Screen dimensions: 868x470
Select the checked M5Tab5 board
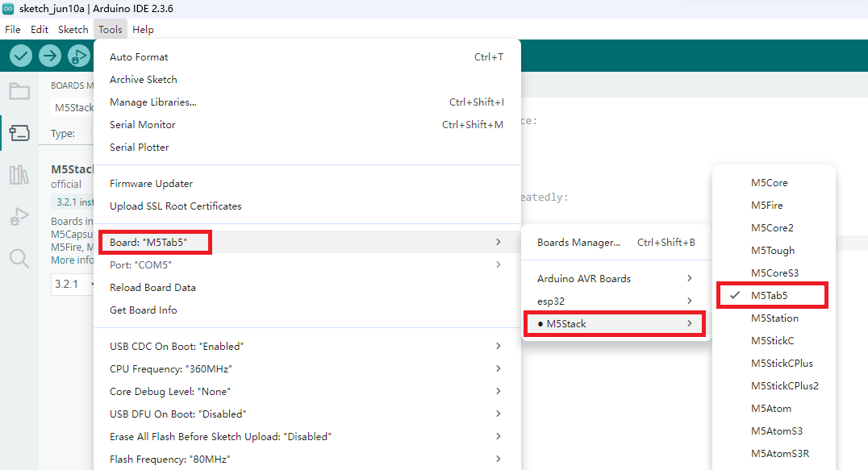[x=774, y=295]
